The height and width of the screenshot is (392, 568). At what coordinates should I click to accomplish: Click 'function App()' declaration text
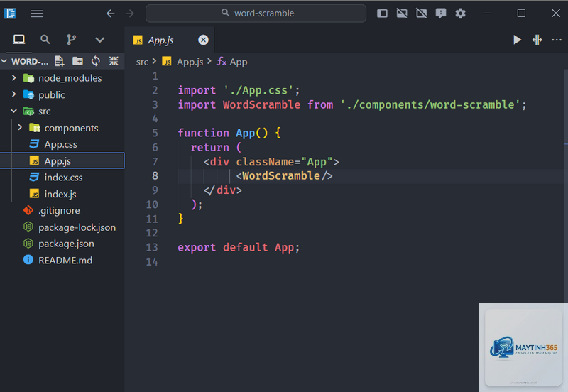click(222, 133)
